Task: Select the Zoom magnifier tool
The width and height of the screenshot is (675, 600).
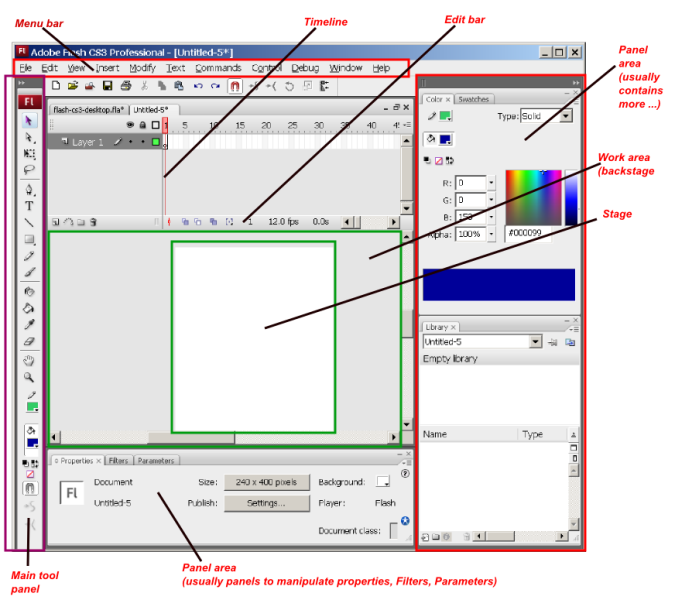Action: 29,377
